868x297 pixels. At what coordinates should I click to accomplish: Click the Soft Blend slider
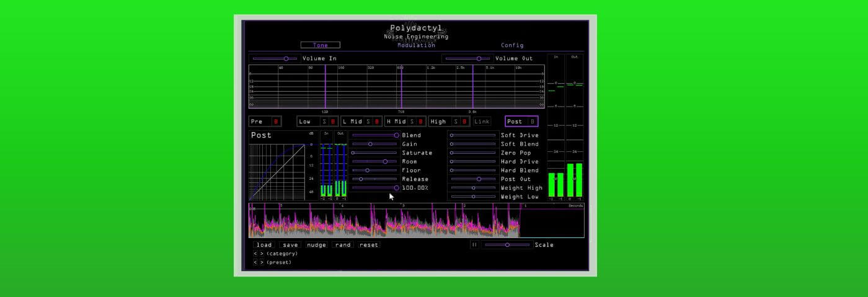473,144
